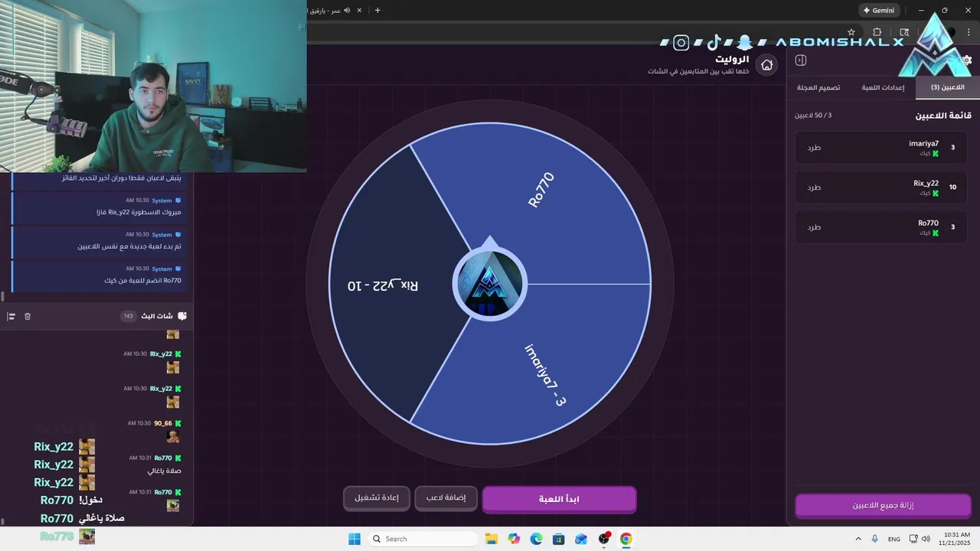Kick player Ro770 with طرد
This screenshot has height=551, width=980.
tap(814, 227)
